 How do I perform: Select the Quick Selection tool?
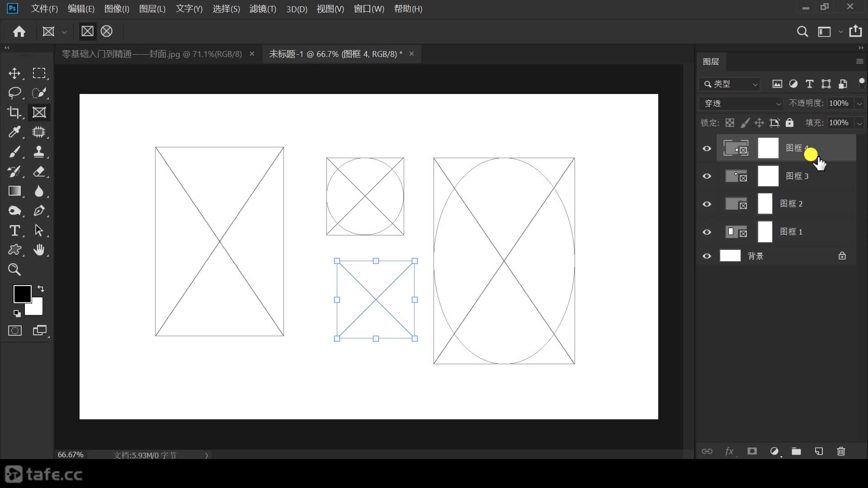[39, 93]
